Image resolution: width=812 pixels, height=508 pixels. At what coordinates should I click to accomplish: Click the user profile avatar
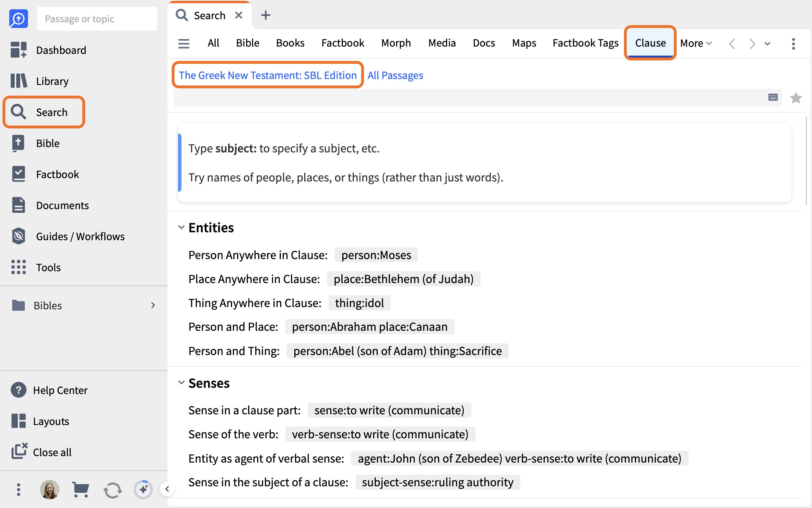pos(50,490)
